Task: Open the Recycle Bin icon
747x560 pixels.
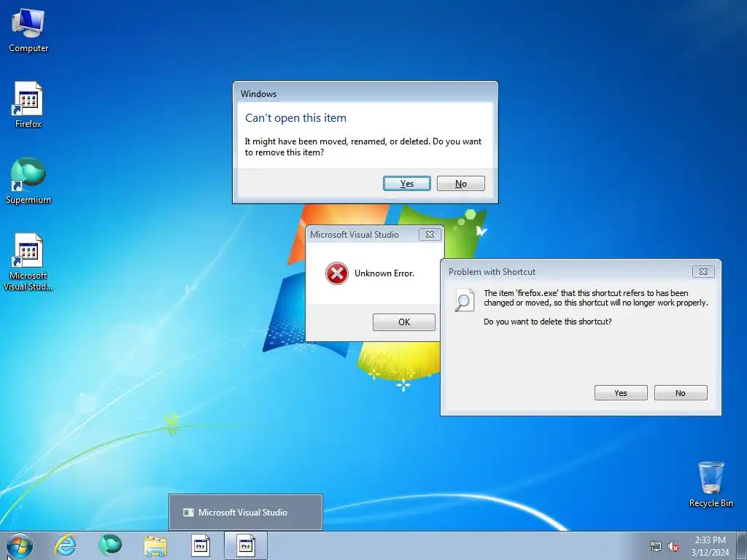Action: pyautogui.click(x=711, y=484)
